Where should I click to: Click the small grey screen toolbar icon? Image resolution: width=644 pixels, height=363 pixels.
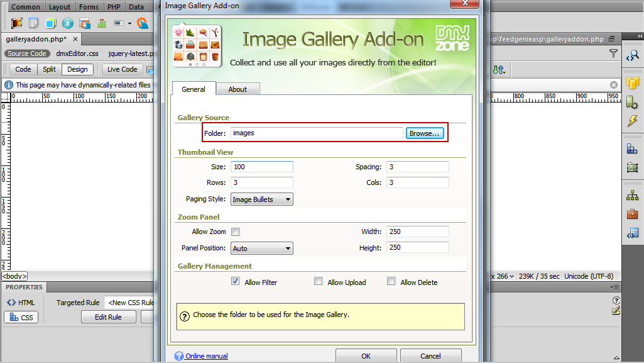(x=119, y=23)
